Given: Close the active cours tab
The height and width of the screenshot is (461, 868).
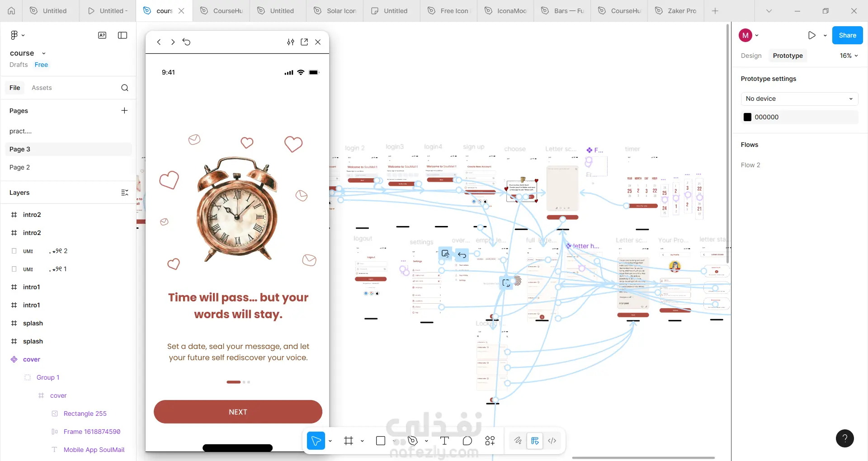Looking at the screenshot, I should coord(181,11).
